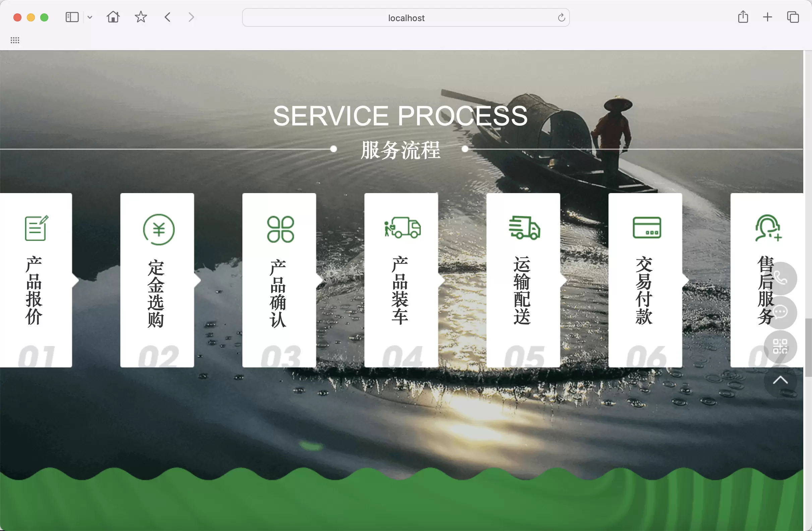Open the sidebar options dropdown chevron

(x=90, y=17)
